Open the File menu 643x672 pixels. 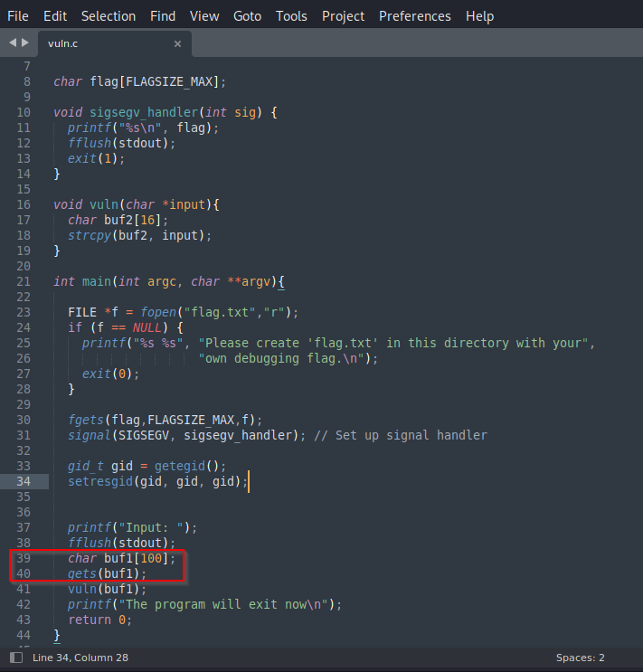(18, 16)
